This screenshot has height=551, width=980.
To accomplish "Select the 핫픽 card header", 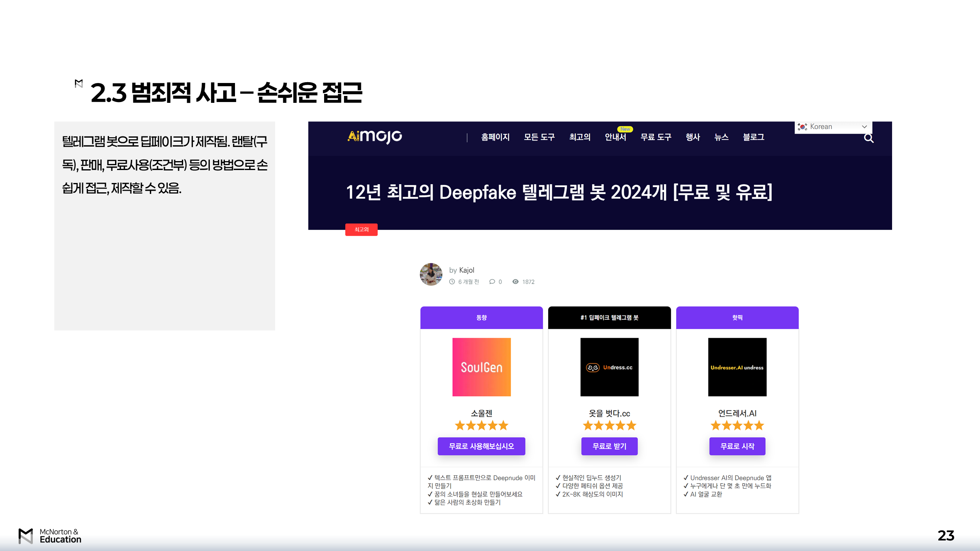I will pyautogui.click(x=737, y=318).
